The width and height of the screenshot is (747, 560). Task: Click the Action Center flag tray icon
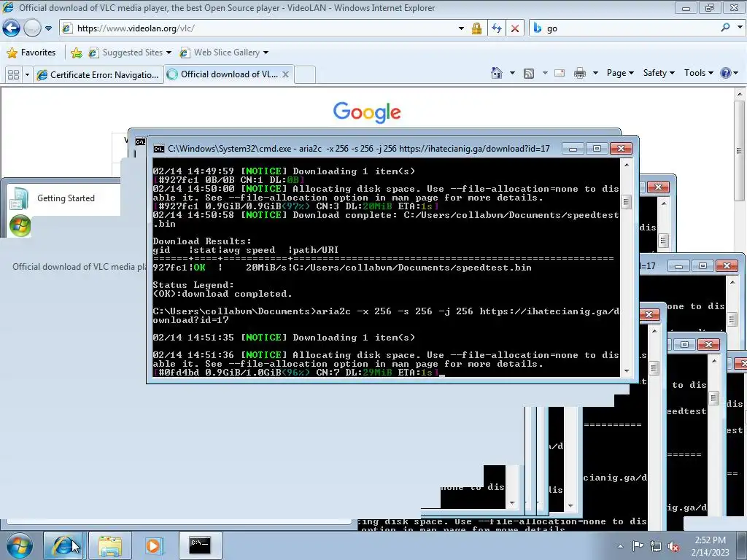tap(638, 545)
